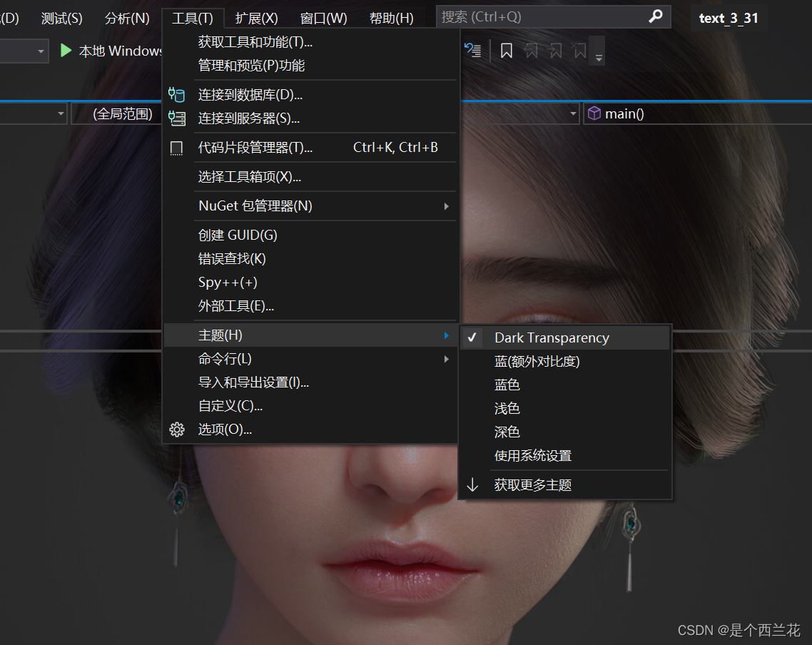Toggle a bookmark with the bookmark icon

coord(507,50)
